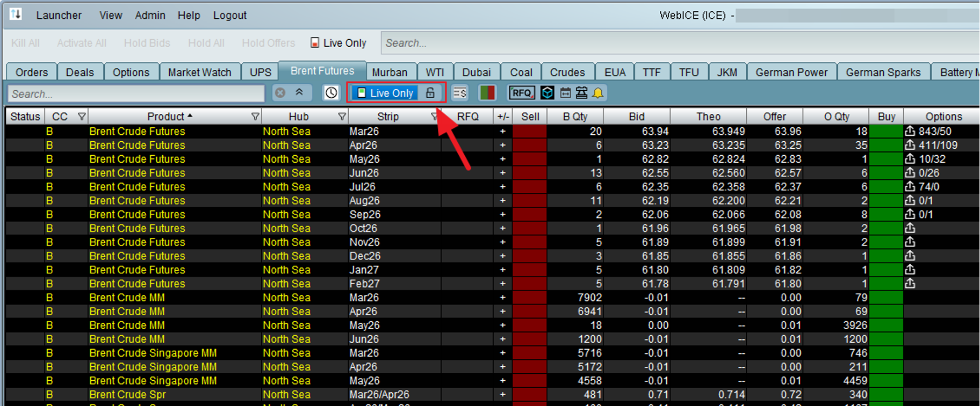Switch to the Market Watch tab

(199, 72)
